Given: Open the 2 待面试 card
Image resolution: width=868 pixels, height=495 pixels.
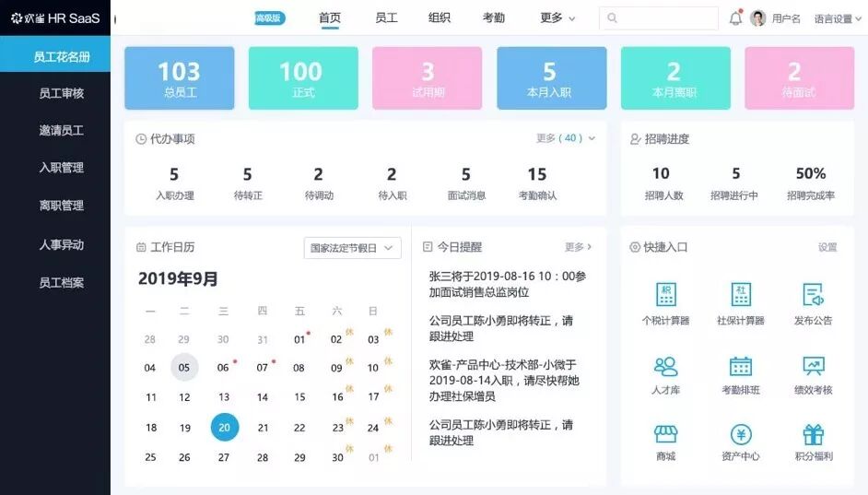Looking at the screenshot, I should 800,78.
